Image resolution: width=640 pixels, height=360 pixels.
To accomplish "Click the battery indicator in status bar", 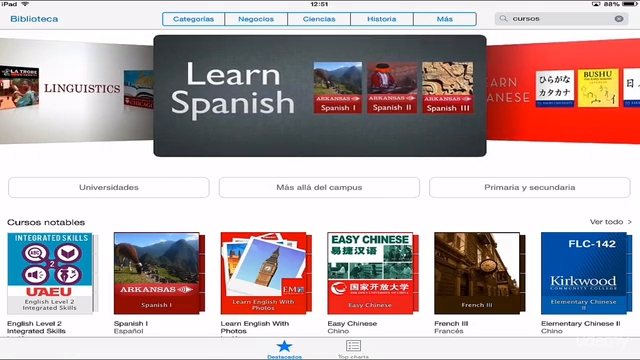I will [630, 4].
